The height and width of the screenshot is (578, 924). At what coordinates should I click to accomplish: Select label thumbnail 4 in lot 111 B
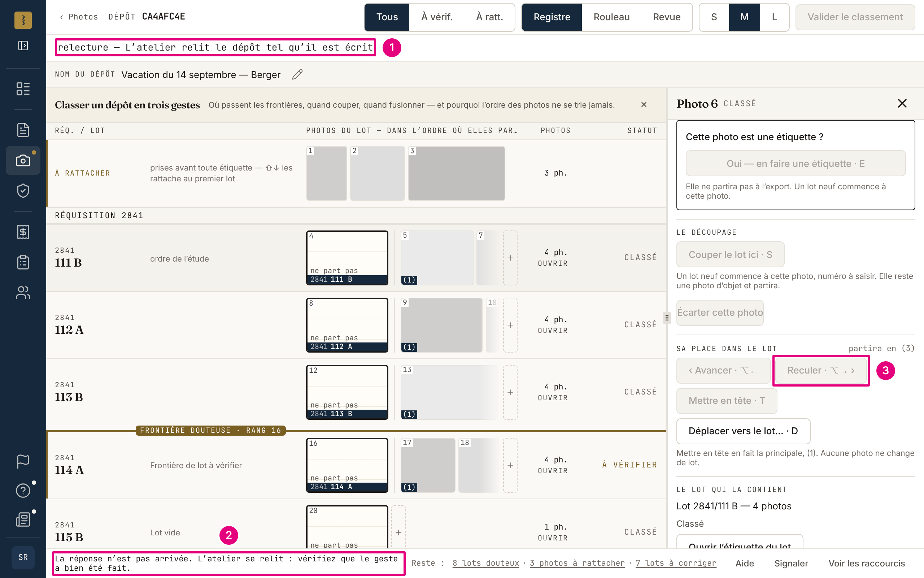pyautogui.click(x=347, y=258)
